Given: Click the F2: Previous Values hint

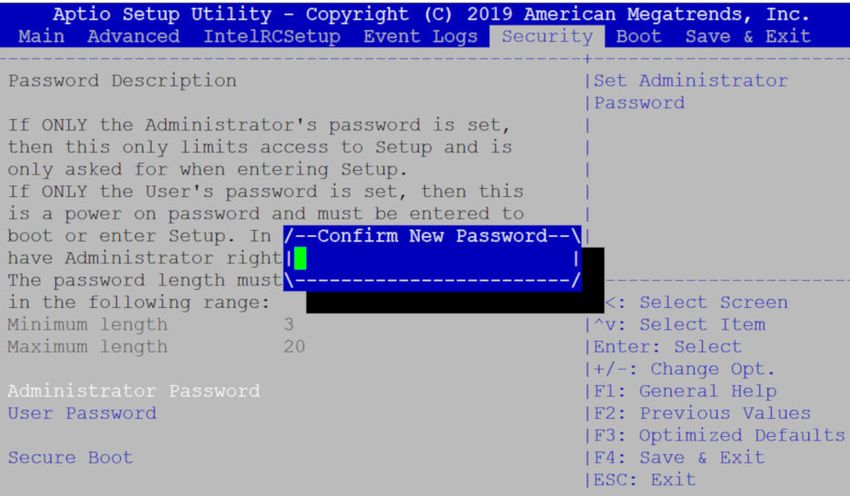Looking at the screenshot, I should [702, 413].
